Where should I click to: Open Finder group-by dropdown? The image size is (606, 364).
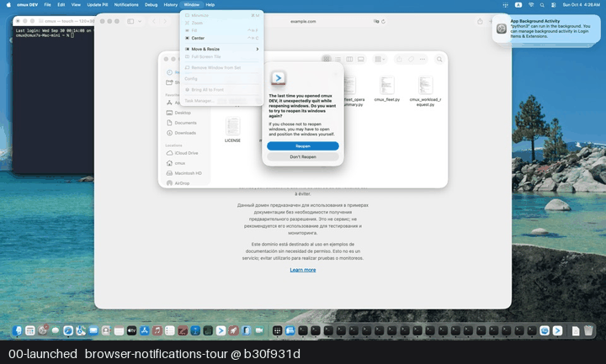[380, 59]
